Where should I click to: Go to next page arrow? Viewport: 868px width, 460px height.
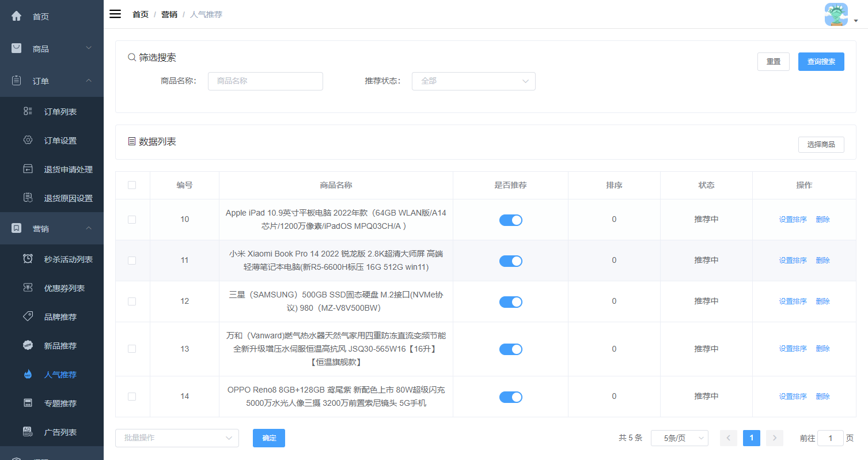point(775,438)
